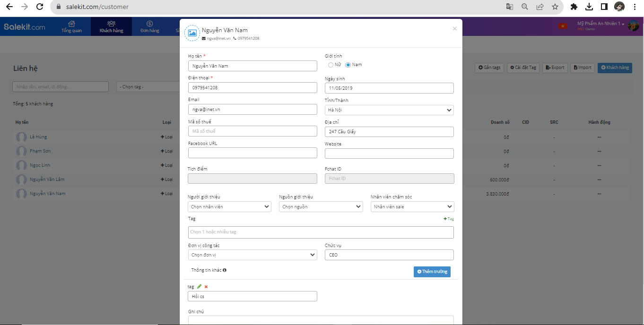Screen dimensions: 644x325
Task: Click into the Mã số thuế field
Action: pos(252,131)
